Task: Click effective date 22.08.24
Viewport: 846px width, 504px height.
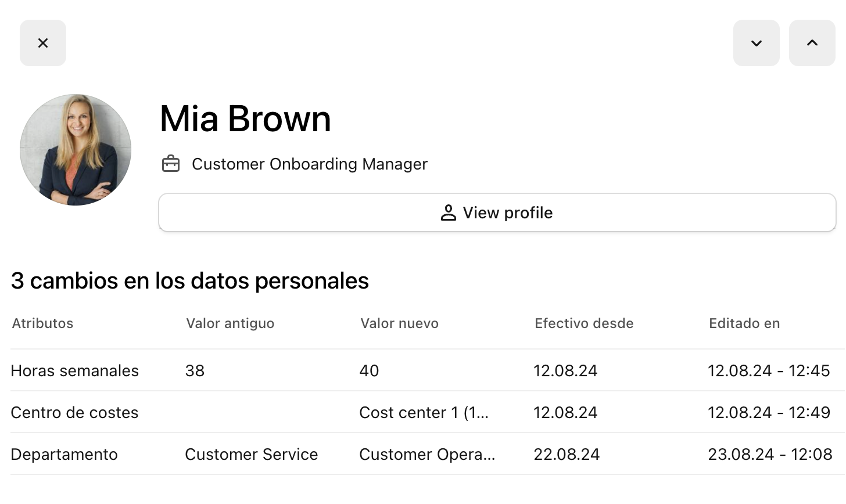Action: click(567, 454)
